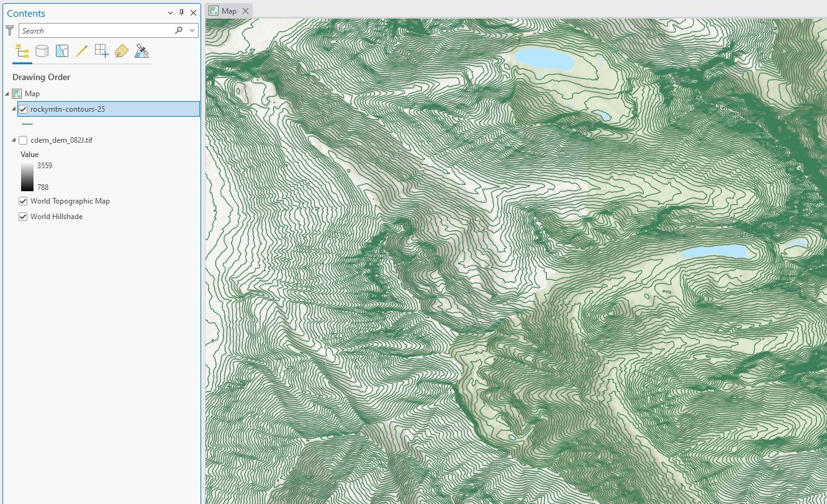This screenshot has width=827, height=504.
Task: Select the List By Data Source view
Action: (x=42, y=51)
